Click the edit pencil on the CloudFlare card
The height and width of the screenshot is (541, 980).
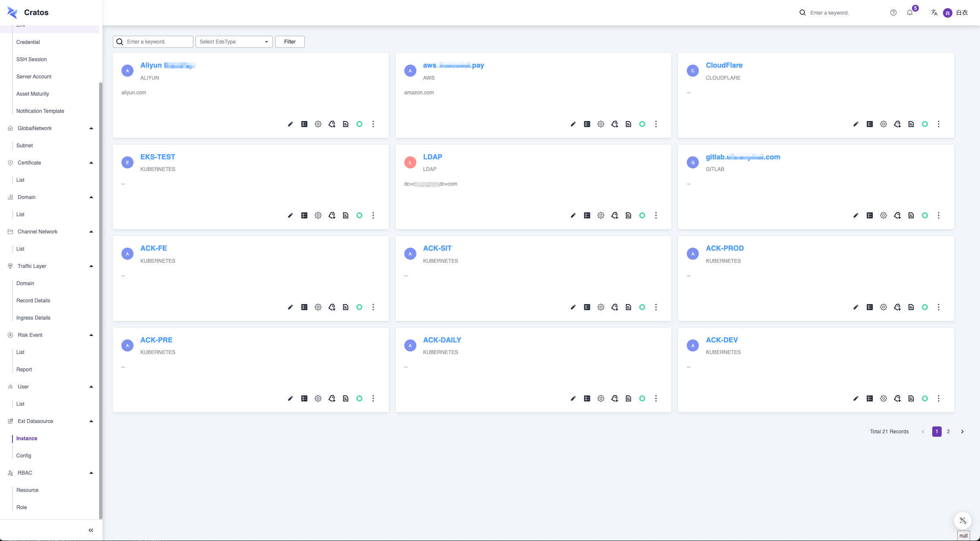[856, 124]
